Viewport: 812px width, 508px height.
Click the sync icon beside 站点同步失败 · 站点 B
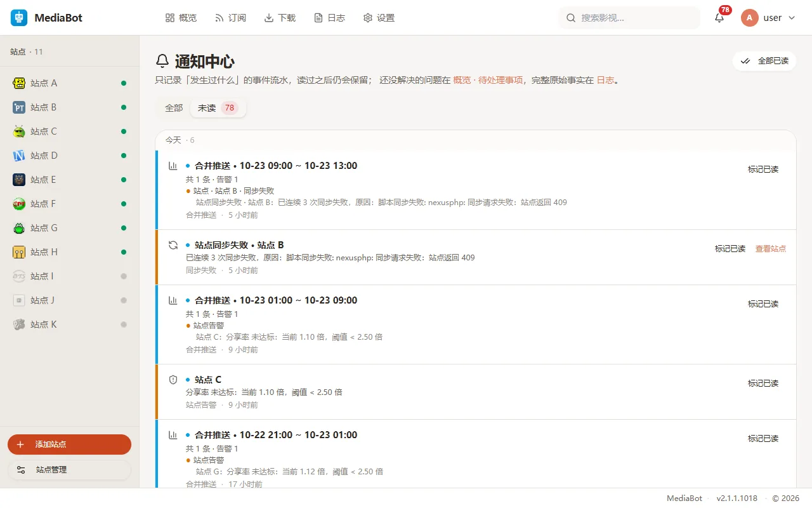click(173, 245)
